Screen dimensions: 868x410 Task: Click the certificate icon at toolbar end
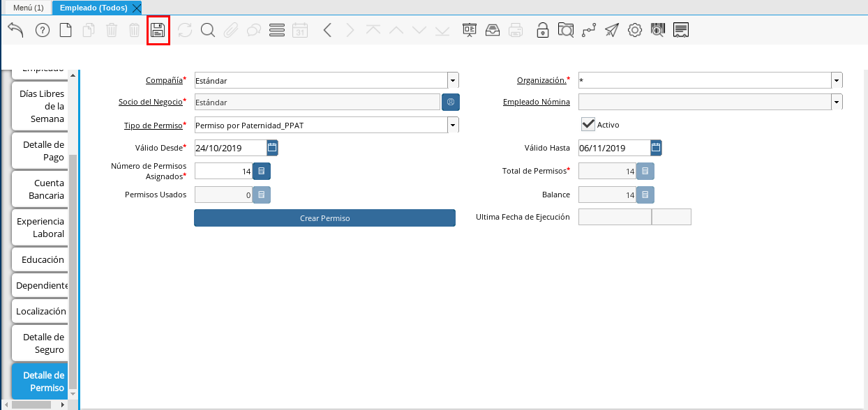682,30
